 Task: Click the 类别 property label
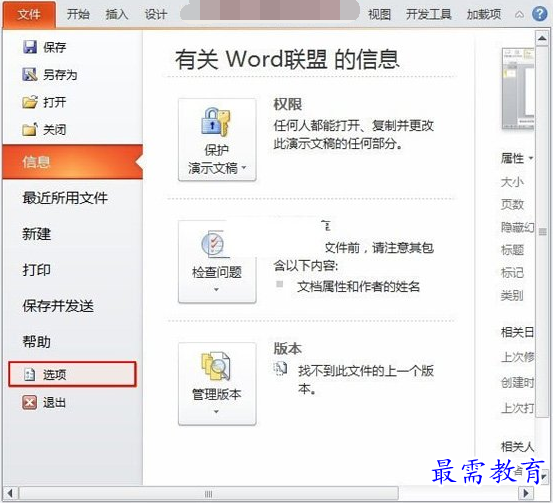pyautogui.click(x=512, y=295)
